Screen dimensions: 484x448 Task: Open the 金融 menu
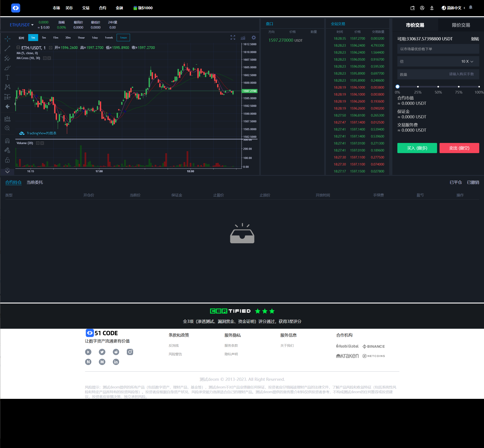119,8
